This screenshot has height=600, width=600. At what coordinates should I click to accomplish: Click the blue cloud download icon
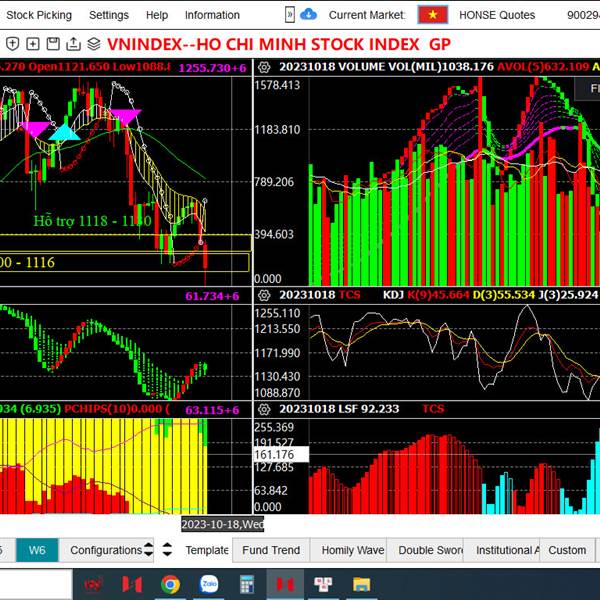point(308,15)
